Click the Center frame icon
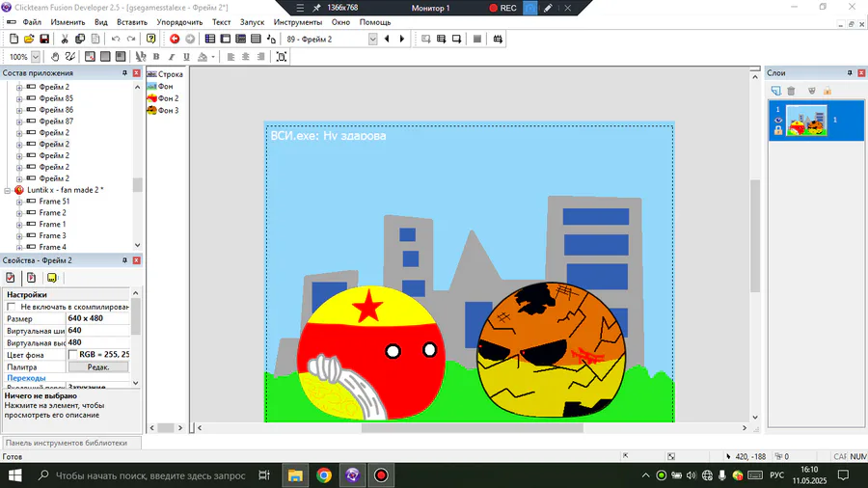 pos(282,57)
